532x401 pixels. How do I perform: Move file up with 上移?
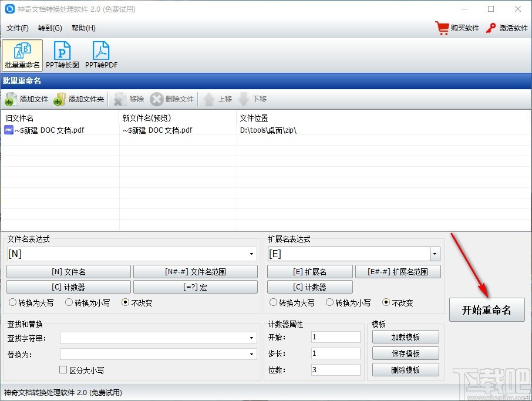(217, 99)
